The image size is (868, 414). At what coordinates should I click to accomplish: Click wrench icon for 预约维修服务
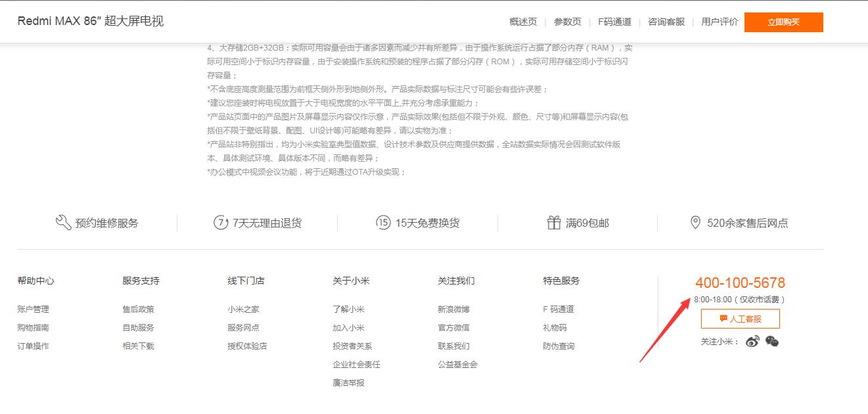(x=63, y=223)
